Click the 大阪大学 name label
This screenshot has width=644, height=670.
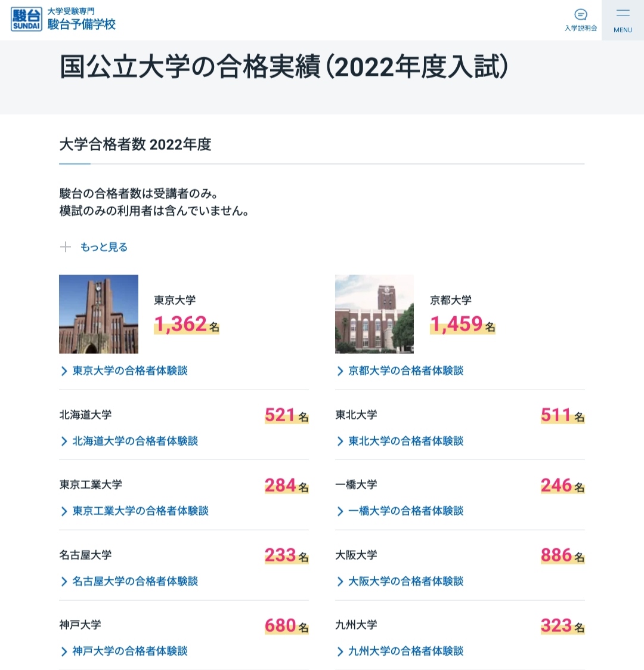tap(356, 555)
